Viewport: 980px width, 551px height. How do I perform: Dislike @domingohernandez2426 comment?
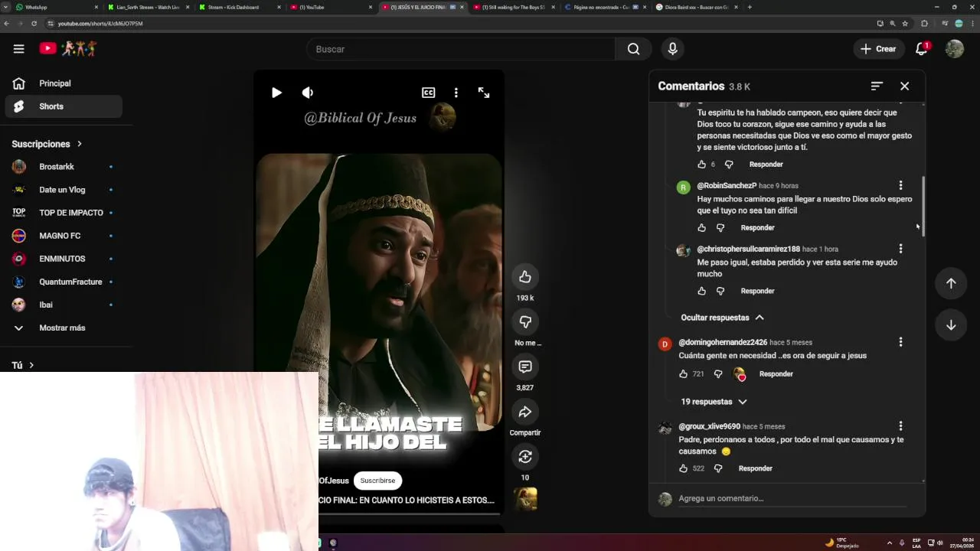pos(718,374)
